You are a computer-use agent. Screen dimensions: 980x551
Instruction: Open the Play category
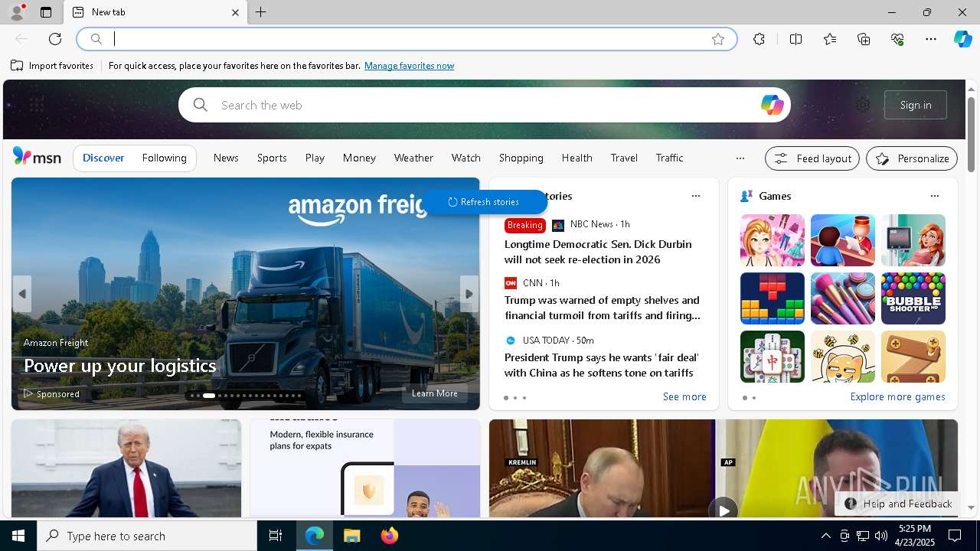(x=315, y=158)
